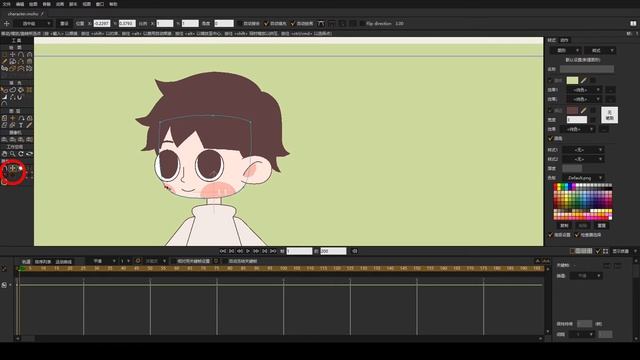The image size is (640, 360).
Task: Click the light green fill color swatch
Action: pos(572,80)
